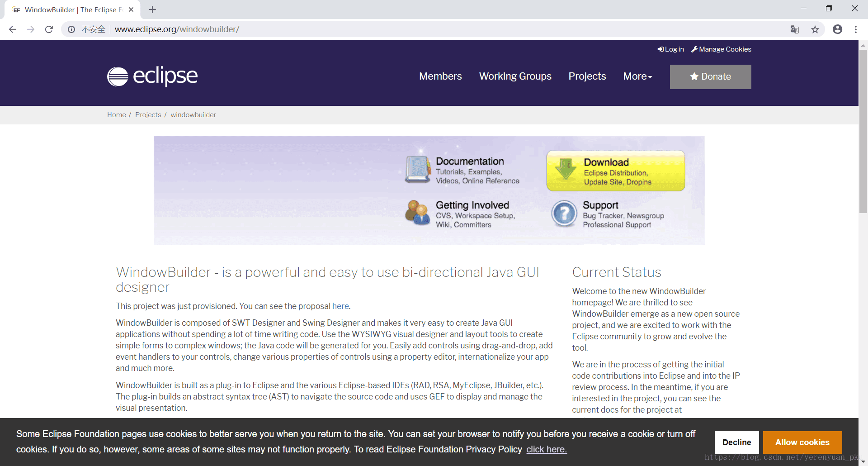Open the browser three-dot menu
Viewport: 868px width, 466px height.
(855, 29)
